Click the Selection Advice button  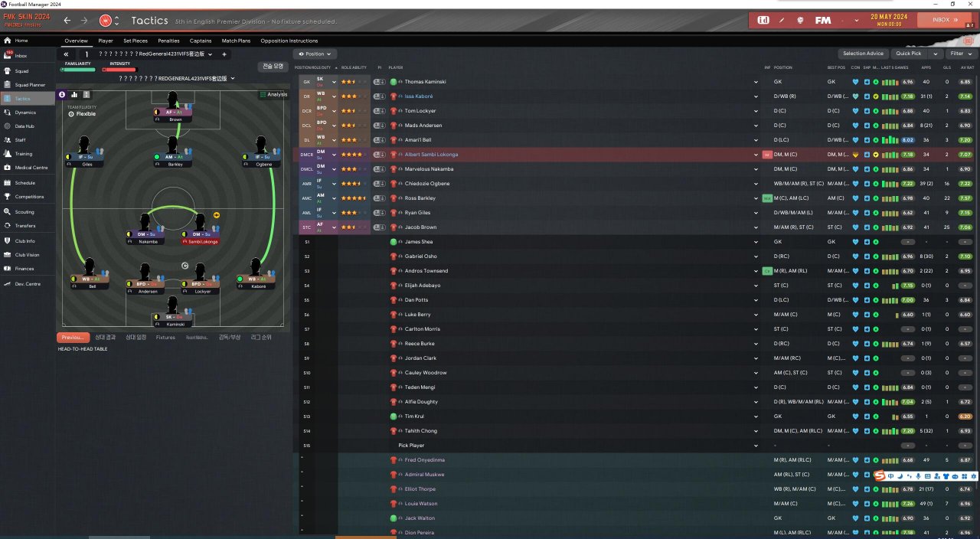pyautogui.click(x=863, y=54)
